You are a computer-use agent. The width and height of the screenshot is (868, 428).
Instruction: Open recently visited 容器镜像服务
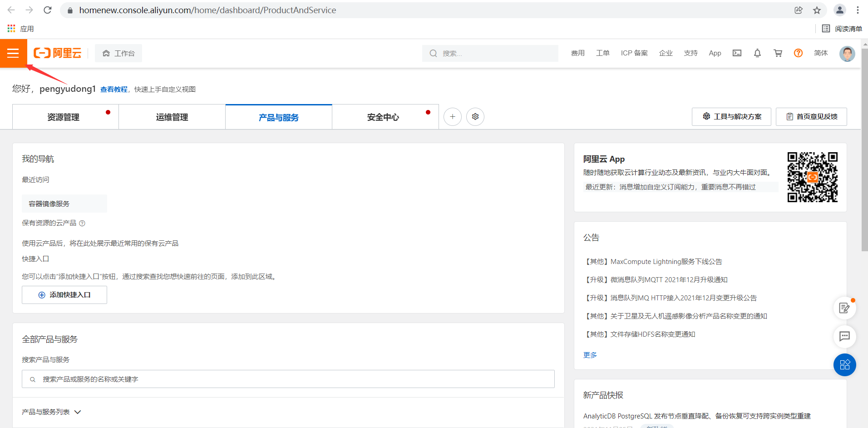click(64, 204)
